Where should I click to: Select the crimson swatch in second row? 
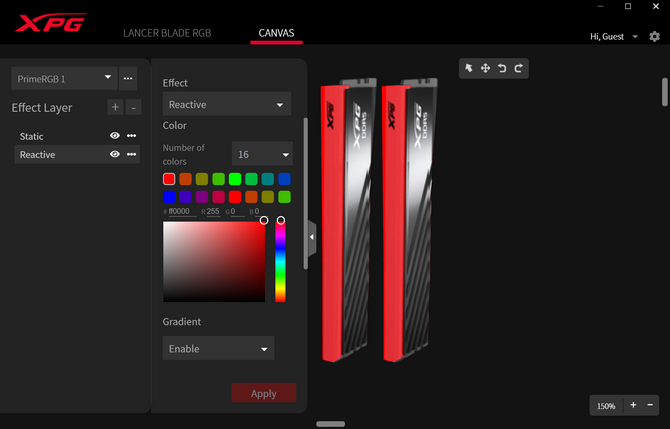point(218,197)
